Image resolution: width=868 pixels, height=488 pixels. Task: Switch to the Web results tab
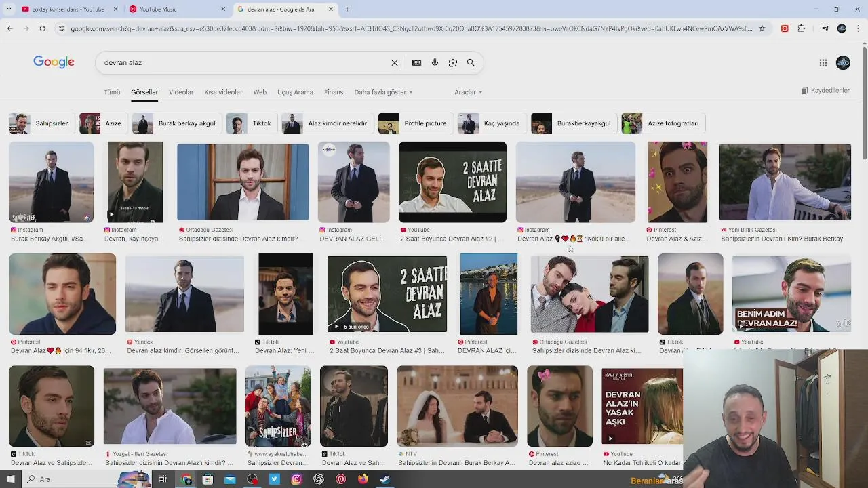point(260,92)
